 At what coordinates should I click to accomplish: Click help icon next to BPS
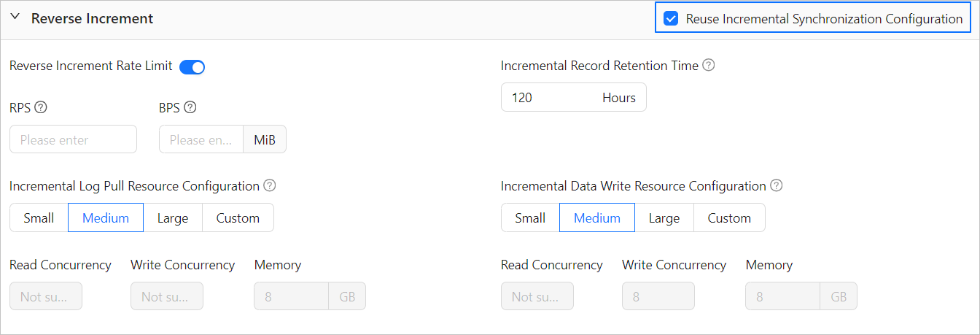pos(190,107)
